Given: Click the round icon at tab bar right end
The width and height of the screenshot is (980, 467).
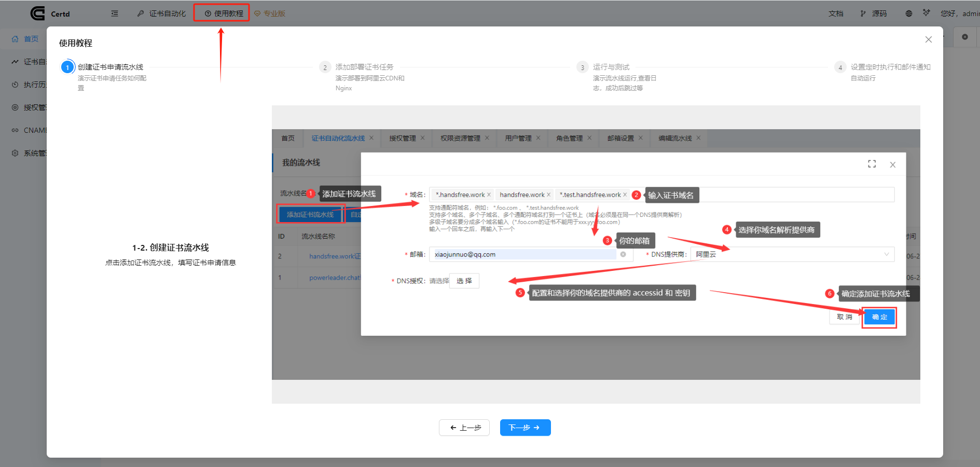Looking at the screenshot, I should click(964, 37).
